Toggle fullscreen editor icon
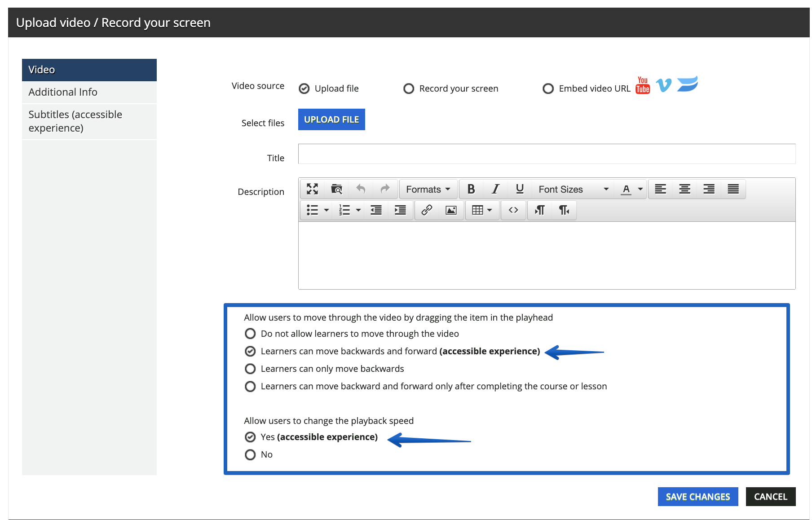This screenshot has height=520, width=812. pyautogui.click(x=312, y=189)
